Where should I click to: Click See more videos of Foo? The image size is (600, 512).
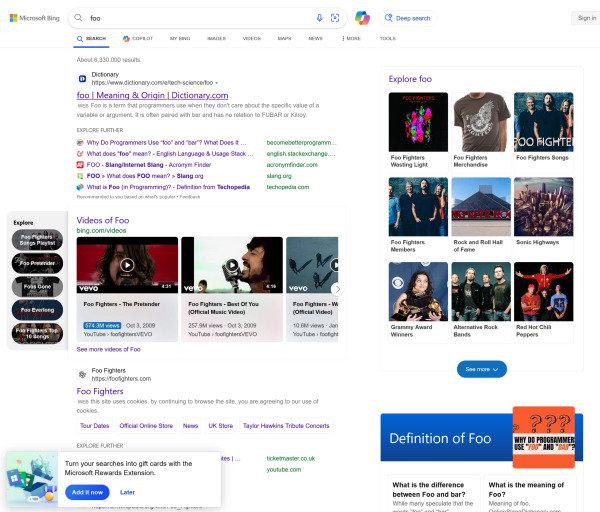(x=109, y=349)
